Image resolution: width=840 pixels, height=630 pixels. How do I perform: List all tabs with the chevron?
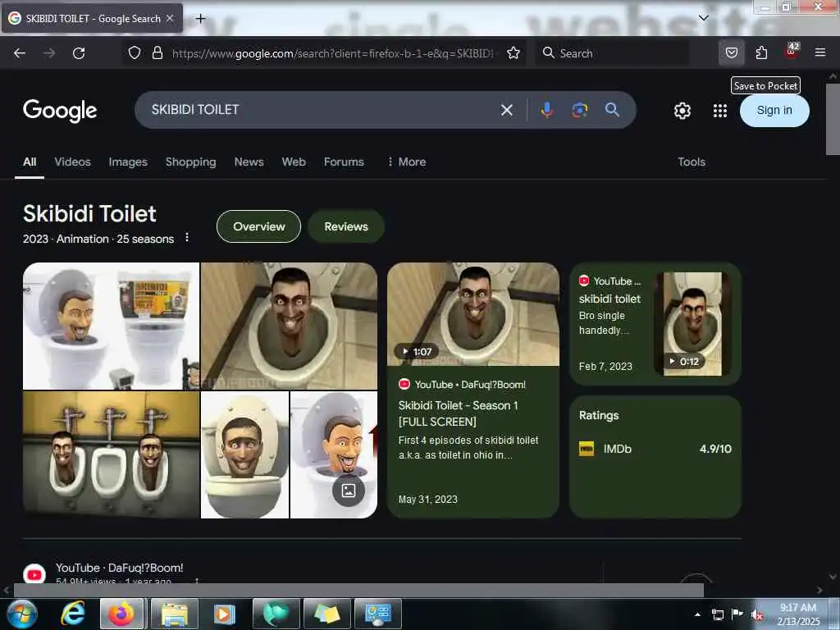(x=703, y=18)
